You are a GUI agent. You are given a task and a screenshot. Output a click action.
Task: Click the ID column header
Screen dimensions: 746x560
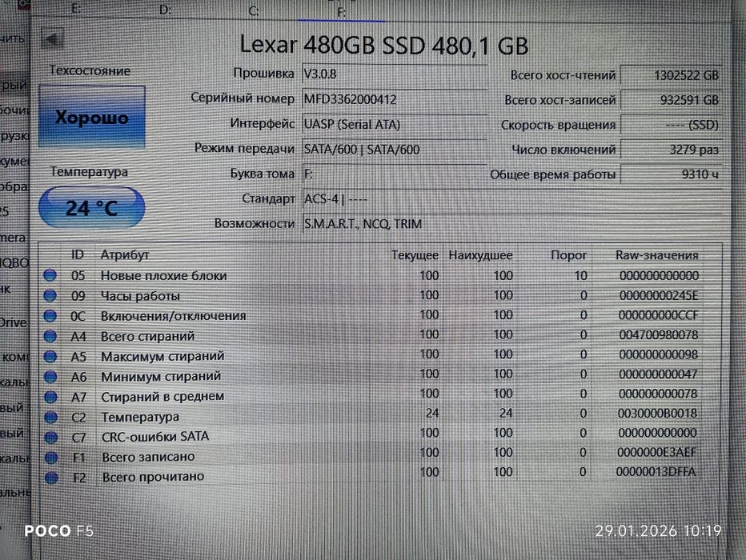pyautogui.click(x=78, y=255)
